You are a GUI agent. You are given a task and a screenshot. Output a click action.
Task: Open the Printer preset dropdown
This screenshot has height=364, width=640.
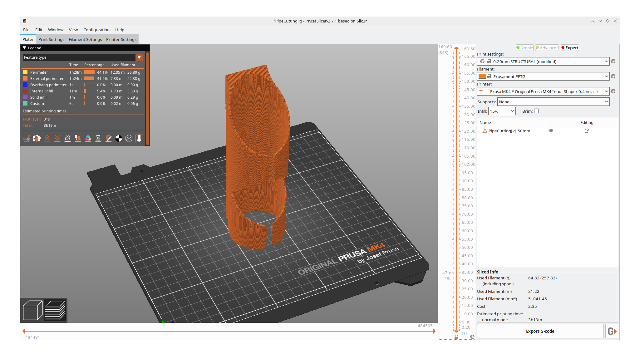(x=543, y=91)
